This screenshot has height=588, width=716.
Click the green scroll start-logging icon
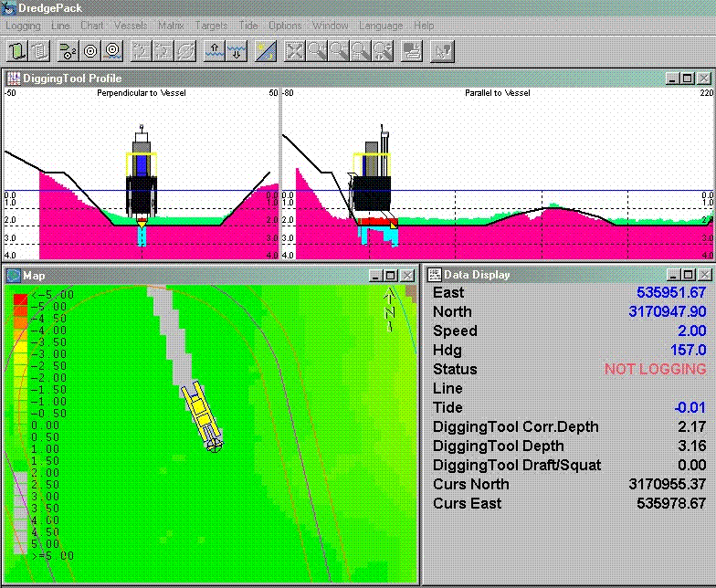pos(17,51)
